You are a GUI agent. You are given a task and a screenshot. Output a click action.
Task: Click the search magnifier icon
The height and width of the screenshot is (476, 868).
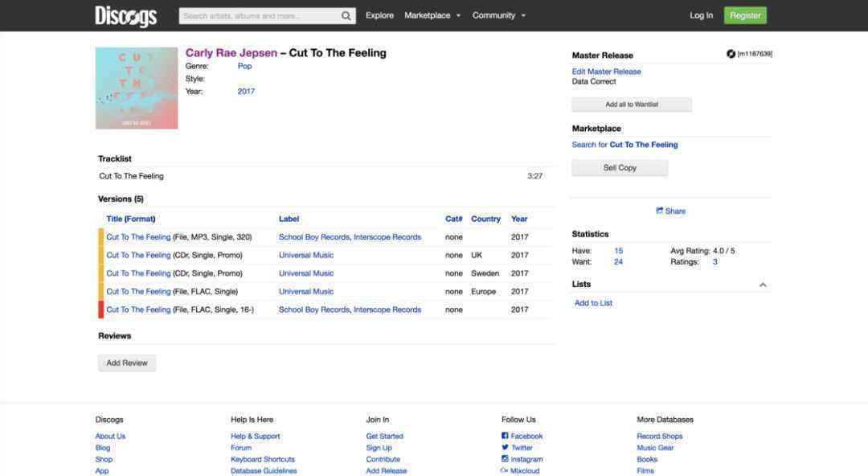[x=346, y=15]
